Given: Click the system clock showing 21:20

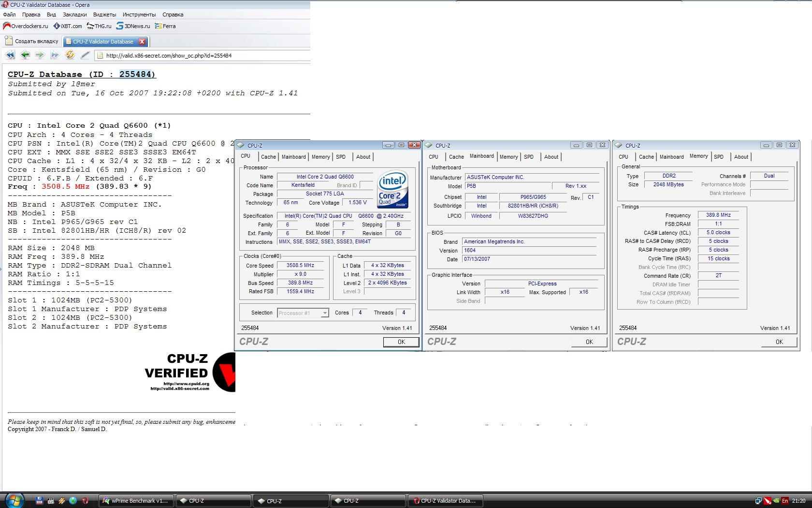Looking at the screenshot, I should [798, 501].
